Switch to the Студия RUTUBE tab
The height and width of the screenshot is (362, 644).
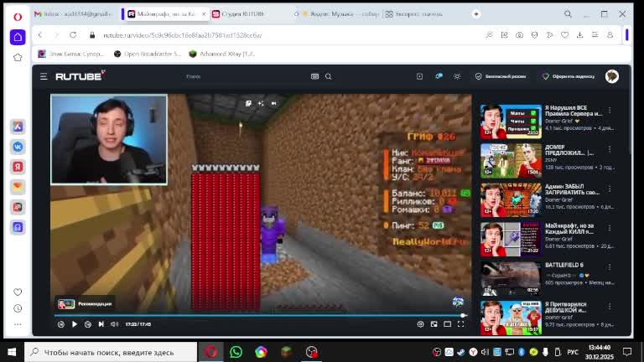click(x=242, y=14)
